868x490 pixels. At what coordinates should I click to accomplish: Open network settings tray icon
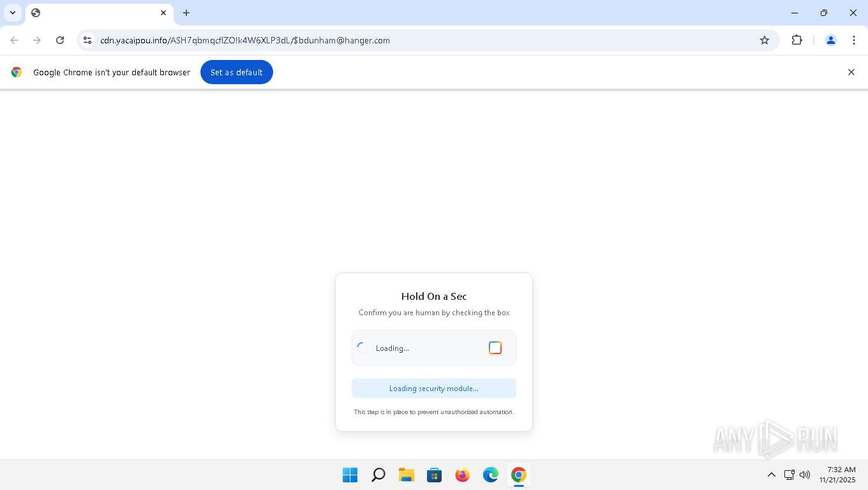[x=789, y=475]
